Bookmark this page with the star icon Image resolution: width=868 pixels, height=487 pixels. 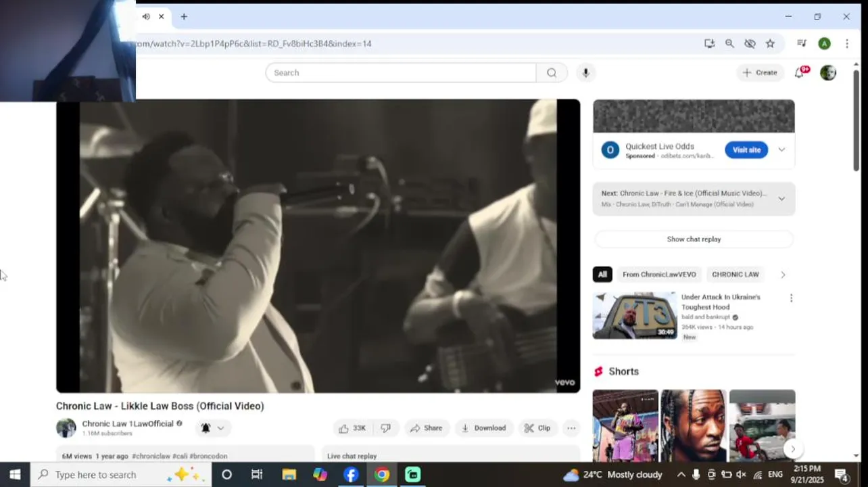(770, 43)
